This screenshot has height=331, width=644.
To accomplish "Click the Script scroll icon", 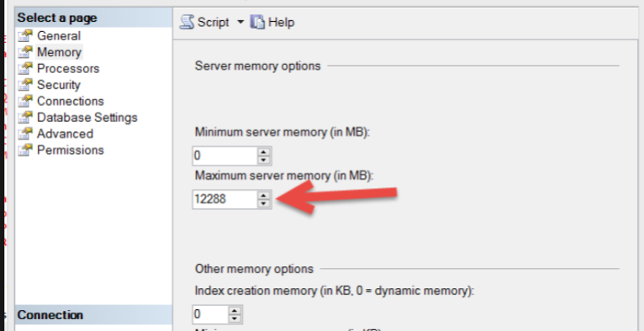I will [187, 22].
